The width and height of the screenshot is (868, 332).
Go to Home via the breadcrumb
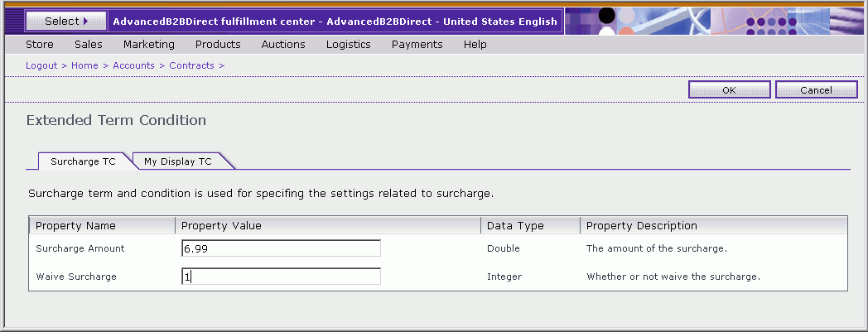pos(84,65)
